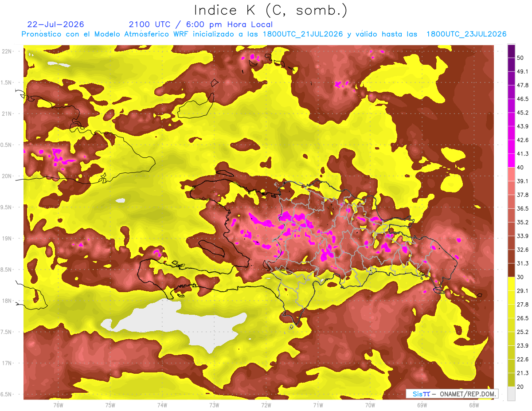Pick the bright yellow swatch between 29.1 and 30
532x411 pixels.
point(511,284)
